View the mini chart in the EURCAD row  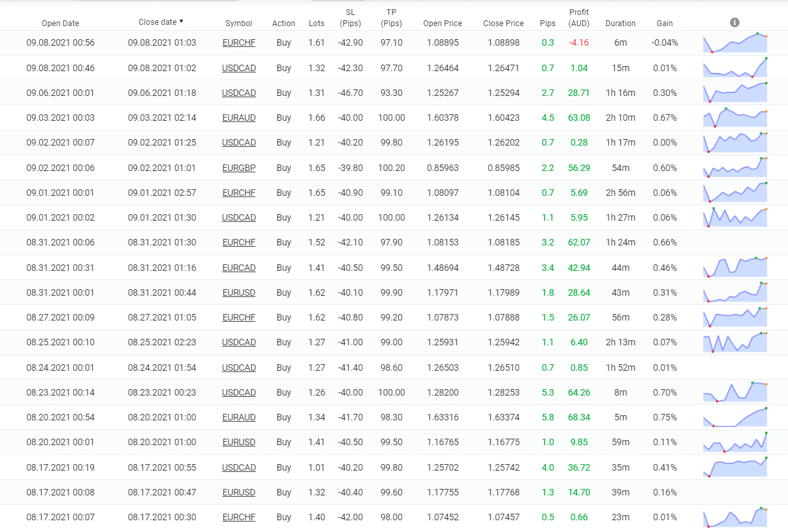[735, 268]
